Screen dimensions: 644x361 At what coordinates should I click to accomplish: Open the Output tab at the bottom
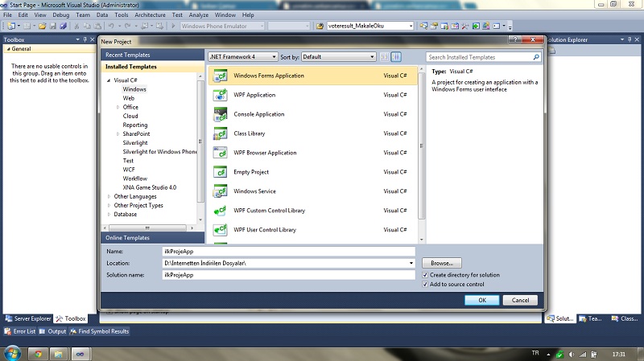(52, 331)
